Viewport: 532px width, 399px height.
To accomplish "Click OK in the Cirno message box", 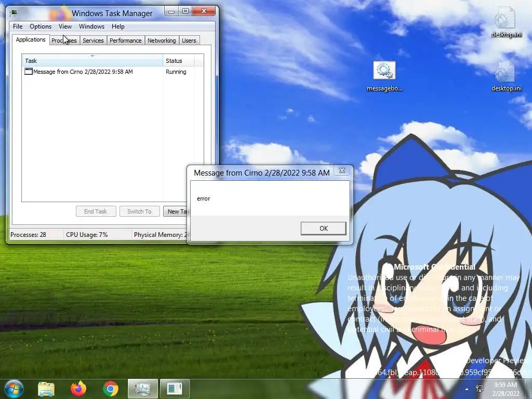I will tap(323, 229).
